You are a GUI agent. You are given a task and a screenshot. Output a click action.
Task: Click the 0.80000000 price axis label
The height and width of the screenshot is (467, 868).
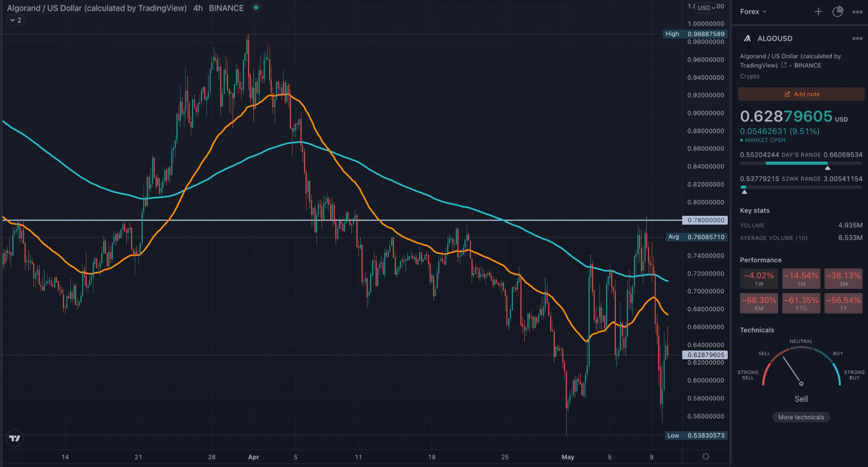[706, 202]
